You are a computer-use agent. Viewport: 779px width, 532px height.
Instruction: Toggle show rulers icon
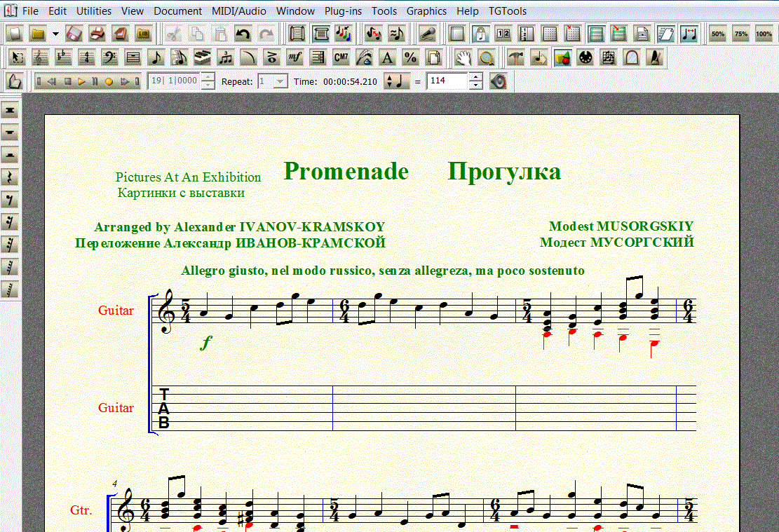(x=527, y=34)
